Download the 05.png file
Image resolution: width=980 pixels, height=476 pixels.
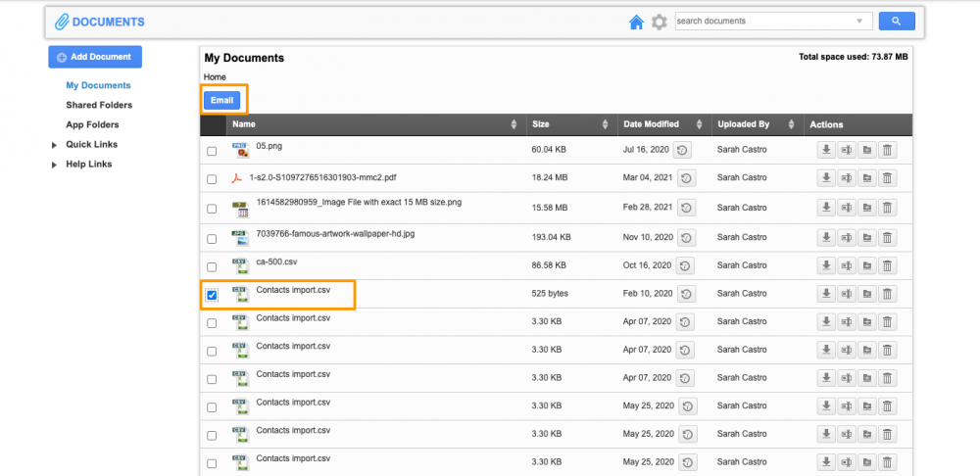(826, 150)
